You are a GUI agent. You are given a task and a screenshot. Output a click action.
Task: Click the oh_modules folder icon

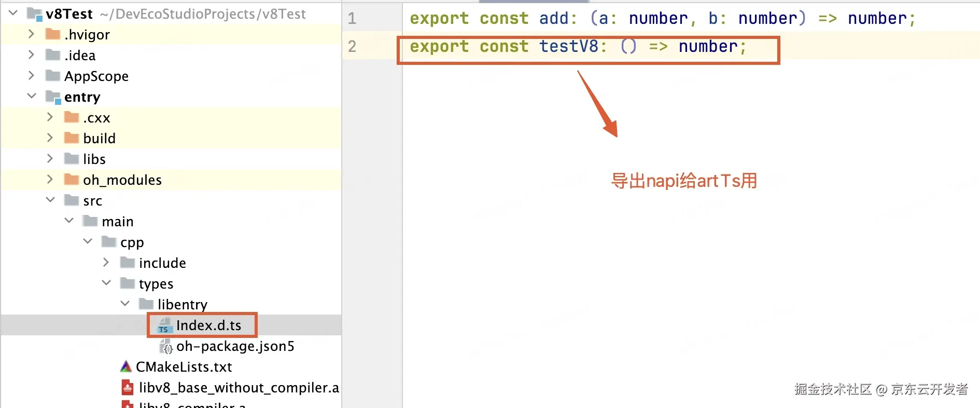72,180
